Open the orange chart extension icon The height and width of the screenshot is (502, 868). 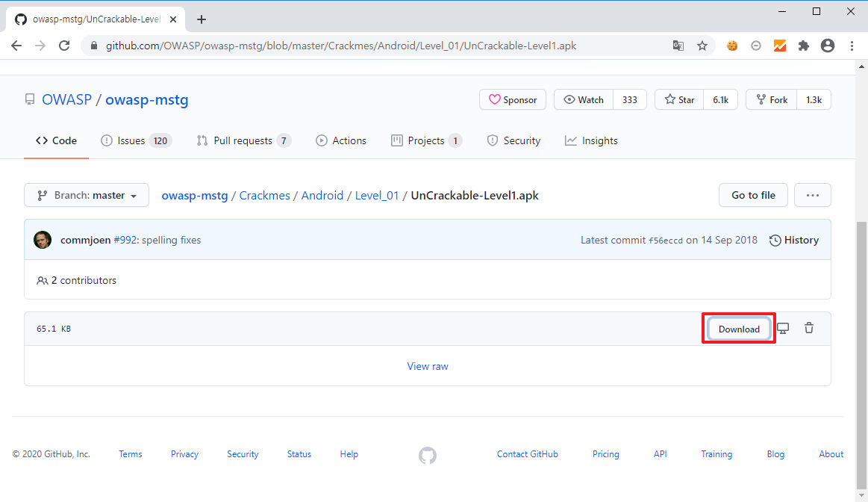point(779,46)
